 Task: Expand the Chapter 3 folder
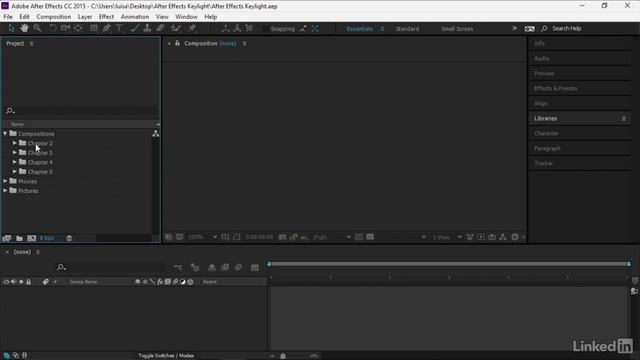click(x=15, y=152)
